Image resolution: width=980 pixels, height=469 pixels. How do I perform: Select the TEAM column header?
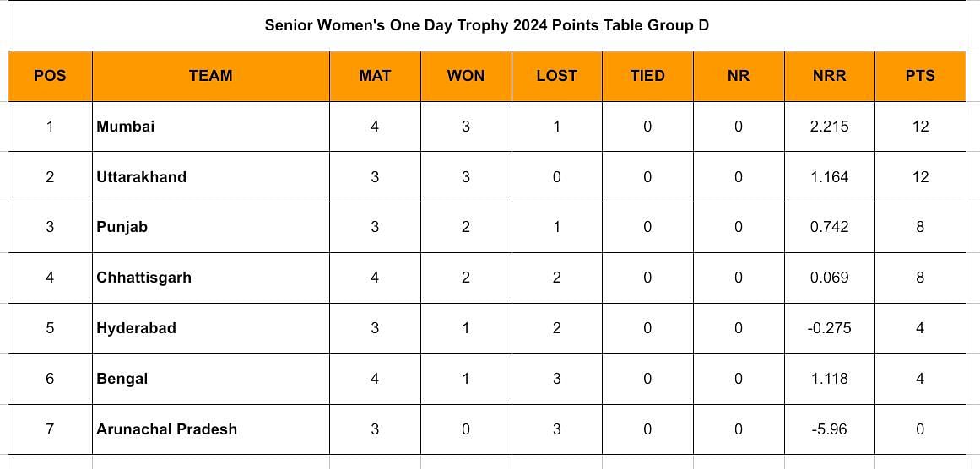(x=211, y=76)
